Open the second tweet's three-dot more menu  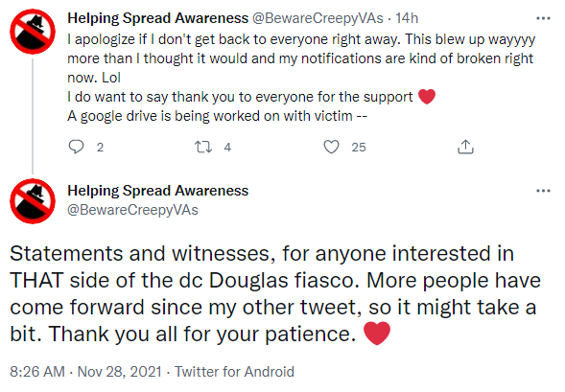coord(543,191)
